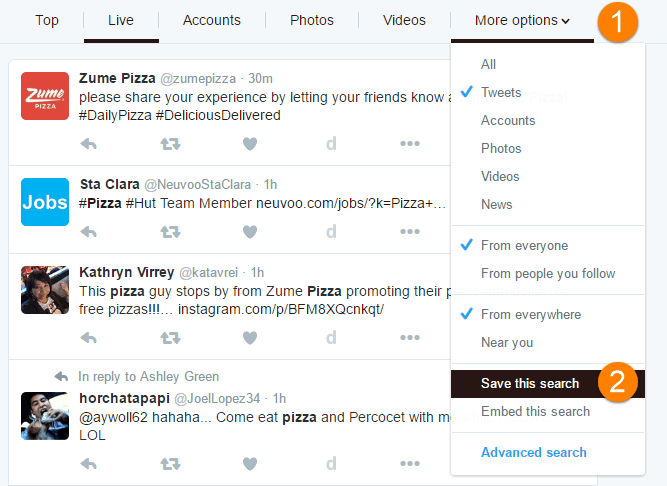Viewport: 667px width, 486px height.
Task: Retweet the Sta Clara jobs tweet
Action: tap(170, 232)
